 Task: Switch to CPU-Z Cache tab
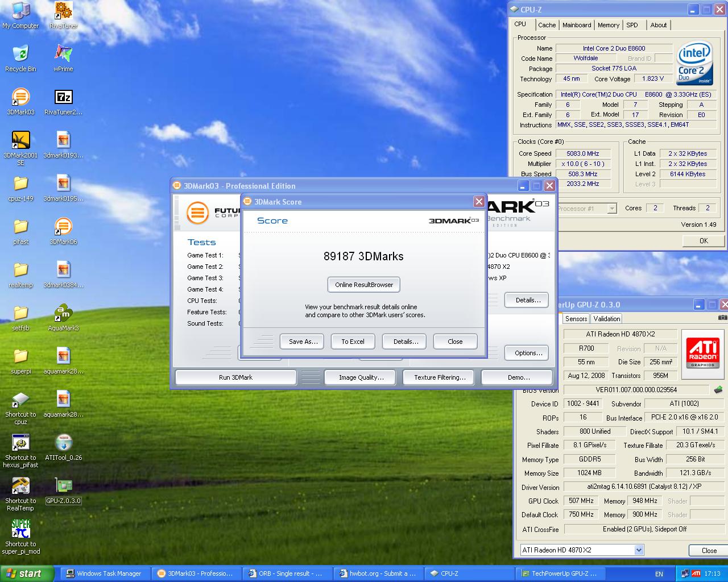coord(547,25)
